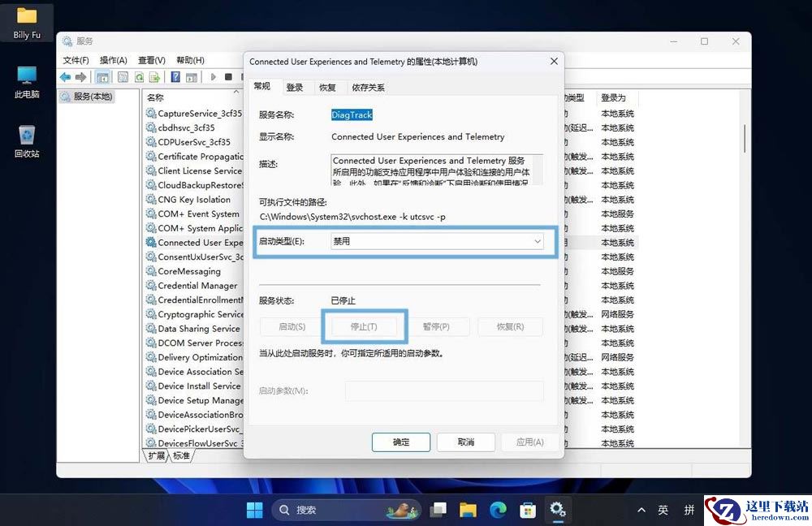
Task: Open Task View from the taskbar
Action: pyautogui.click(x=438, y=510)
